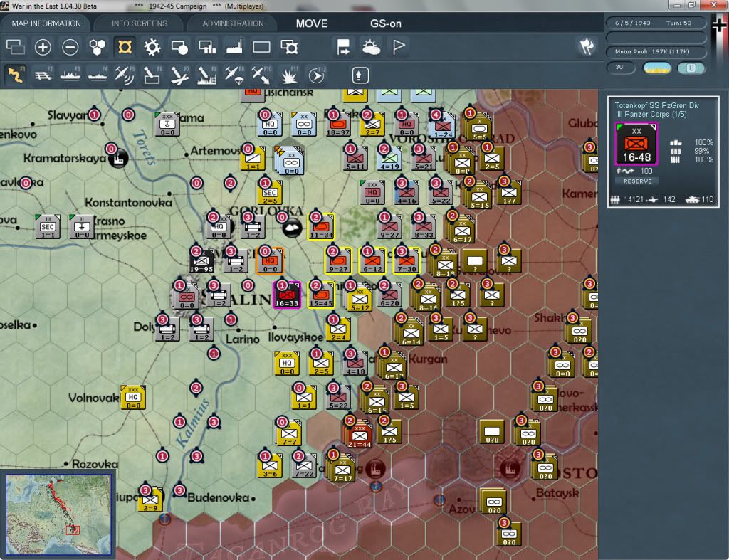Select the F3 naval transport mode
The image size is (729, 560).
(x=70, y=75)
